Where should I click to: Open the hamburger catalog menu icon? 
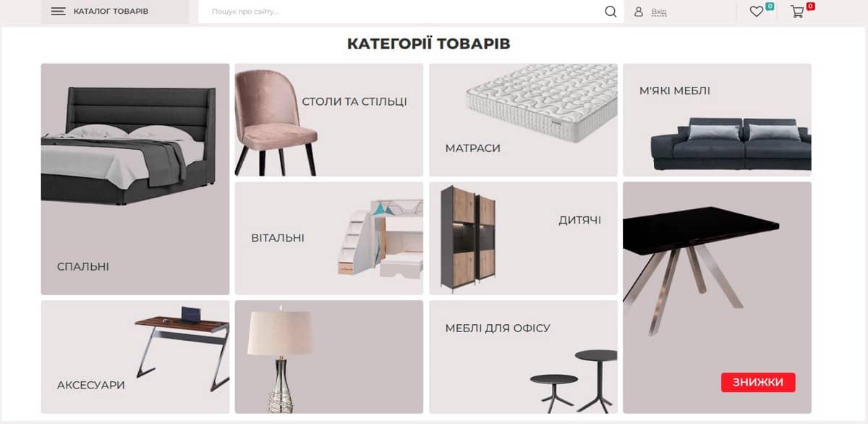(x=59, y=12)
